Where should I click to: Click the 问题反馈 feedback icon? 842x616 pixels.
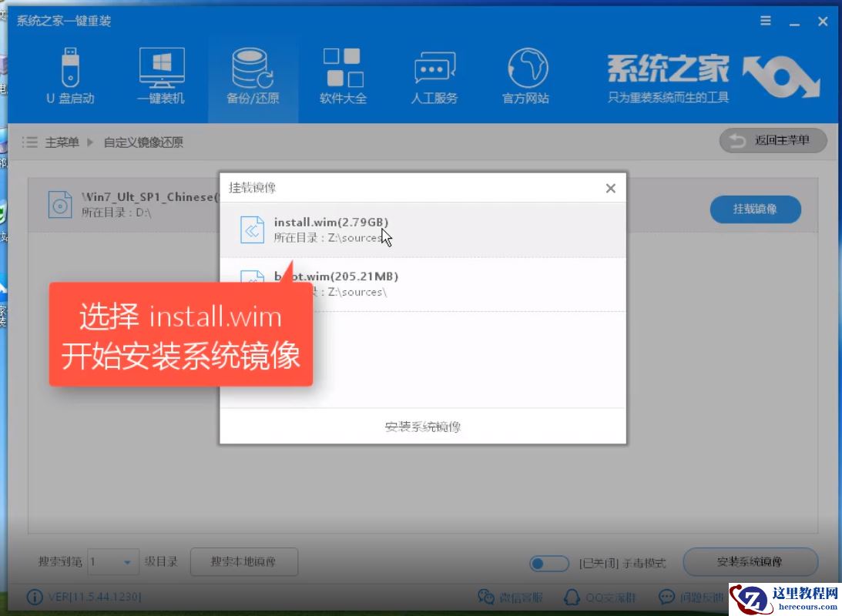pyautogui.click(x=664, y=597)
